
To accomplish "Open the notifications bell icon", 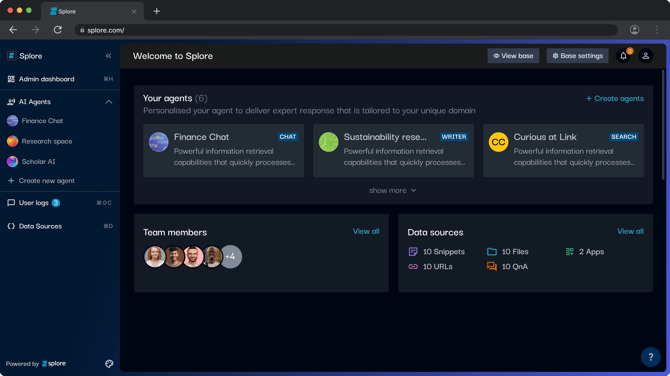I will click(x=623, y=56).
